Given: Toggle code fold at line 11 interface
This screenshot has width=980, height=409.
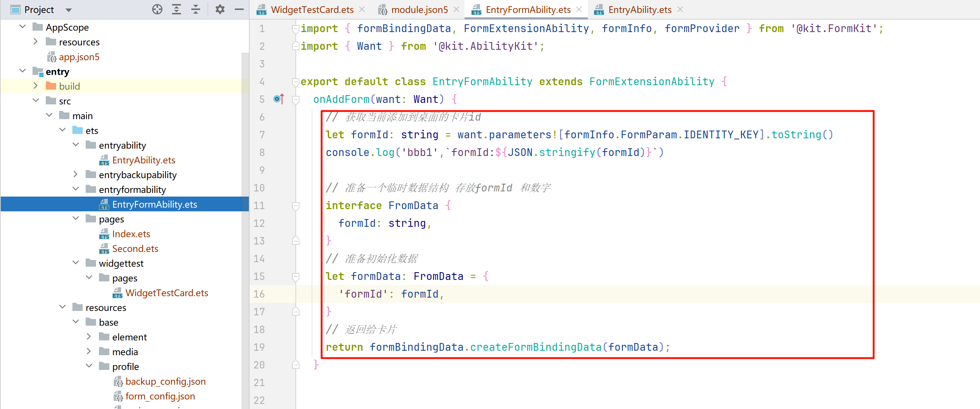Looking at the screenshot, I should [296, 206].
